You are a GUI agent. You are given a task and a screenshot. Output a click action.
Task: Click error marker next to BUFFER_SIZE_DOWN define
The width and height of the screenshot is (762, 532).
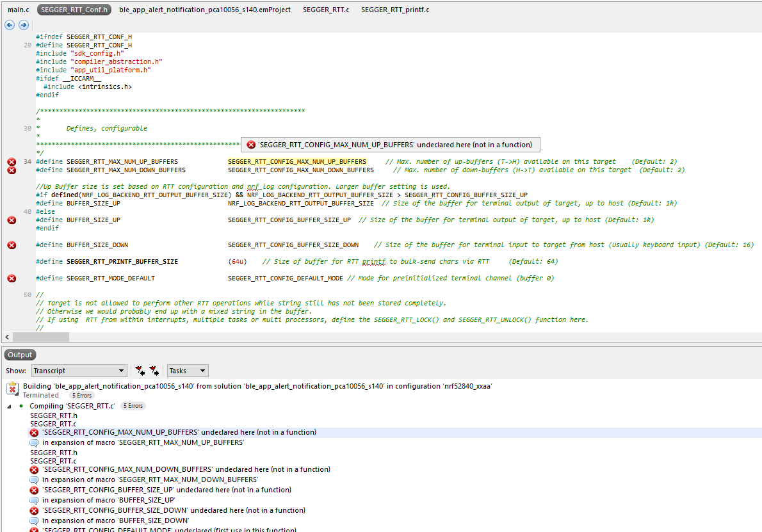click(x=12, y=245)
